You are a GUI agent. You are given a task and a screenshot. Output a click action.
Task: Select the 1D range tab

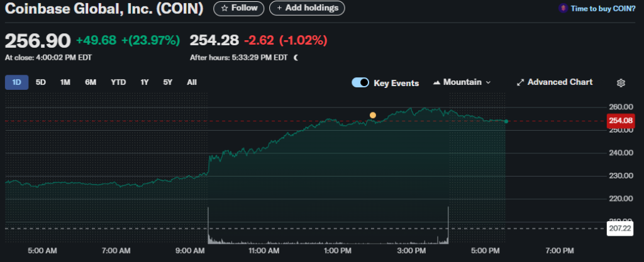17,82
